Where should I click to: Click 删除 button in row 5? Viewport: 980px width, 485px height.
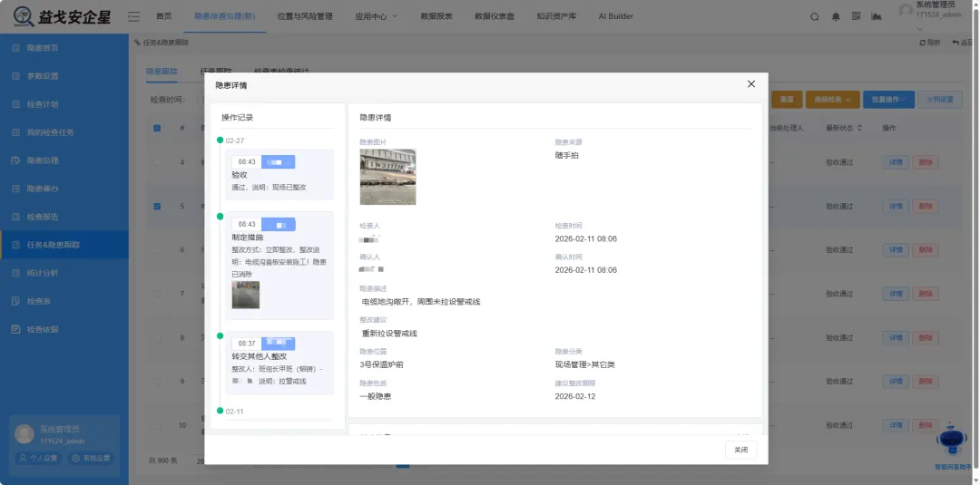tap(926, 206)
